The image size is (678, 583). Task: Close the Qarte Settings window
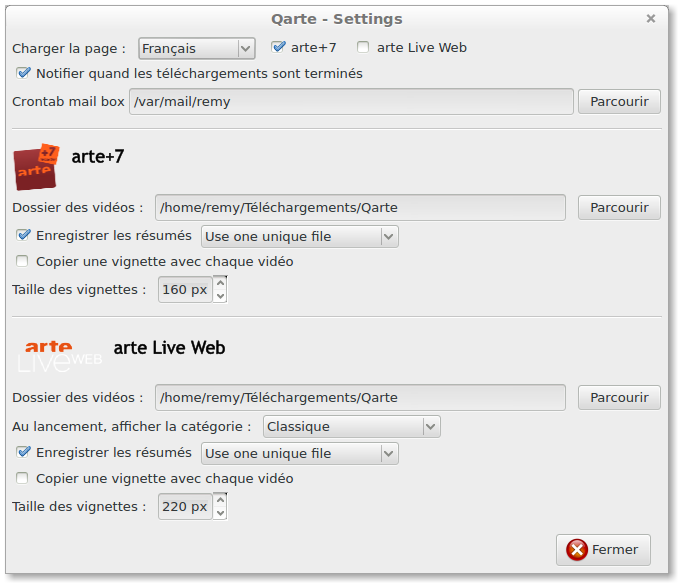tap(651, 19)
